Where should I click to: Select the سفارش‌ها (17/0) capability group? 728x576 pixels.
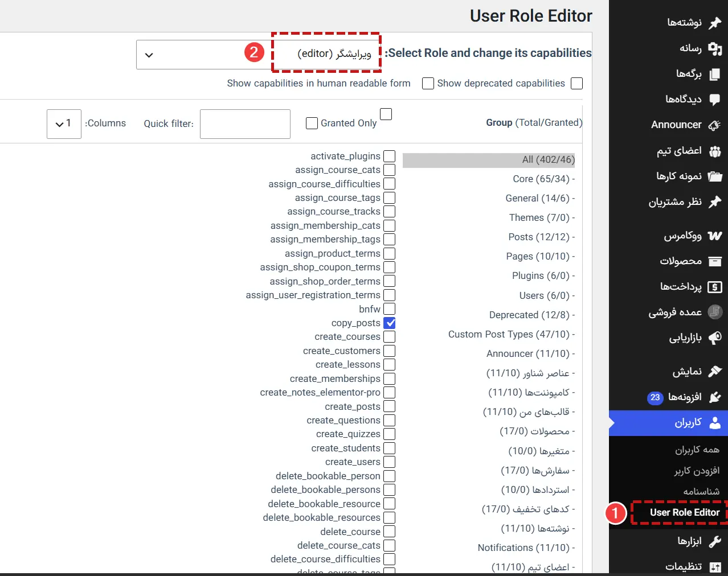coord(538,471)
